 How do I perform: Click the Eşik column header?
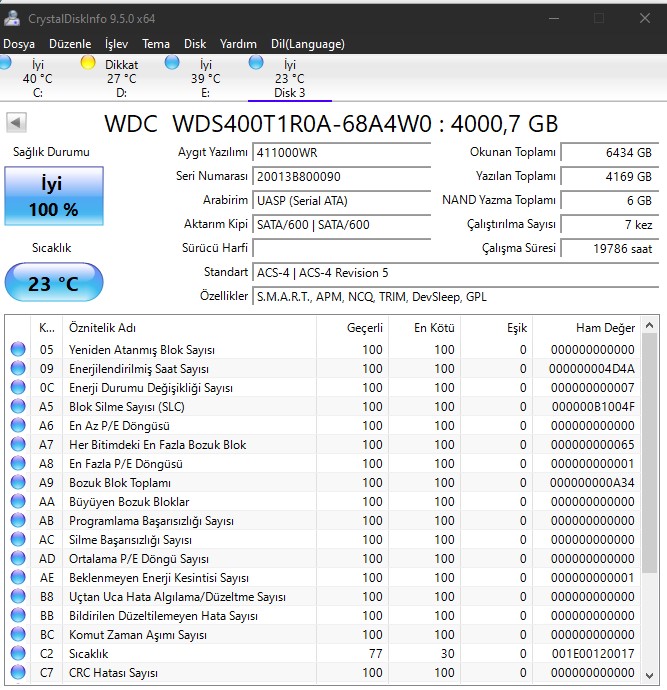click(x=497, y=328)
